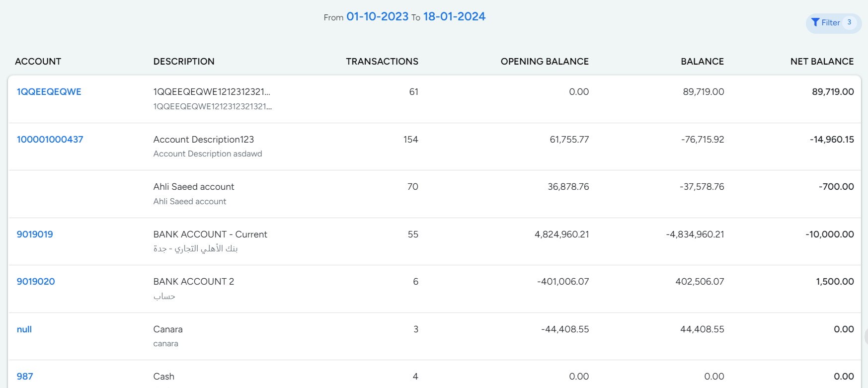The image size is (868, 388).
Task: Select description Account Description123
Action: point(204,140)
